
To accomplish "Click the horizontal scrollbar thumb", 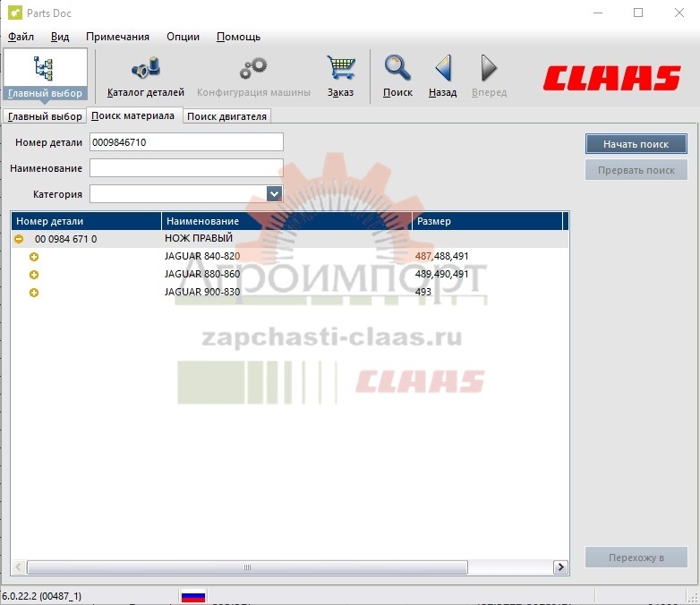I will pyautogui.click(x=247, y=567).
